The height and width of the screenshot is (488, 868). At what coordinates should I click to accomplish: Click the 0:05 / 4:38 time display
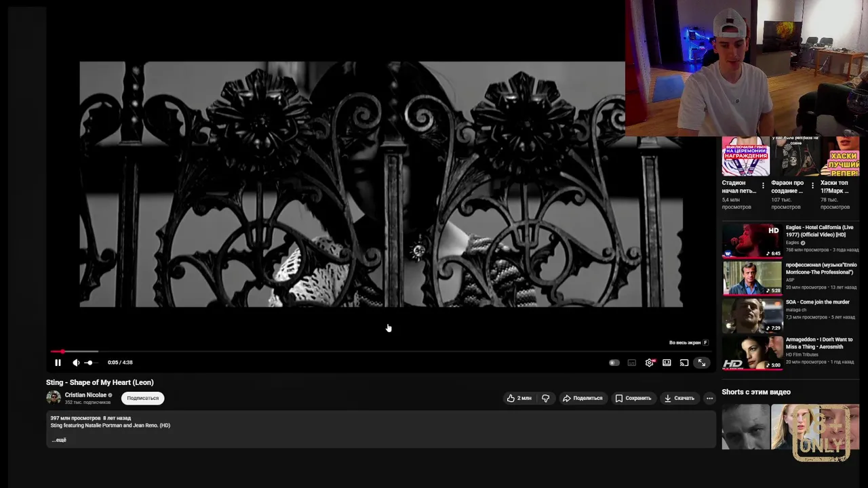tap(120, 363)
